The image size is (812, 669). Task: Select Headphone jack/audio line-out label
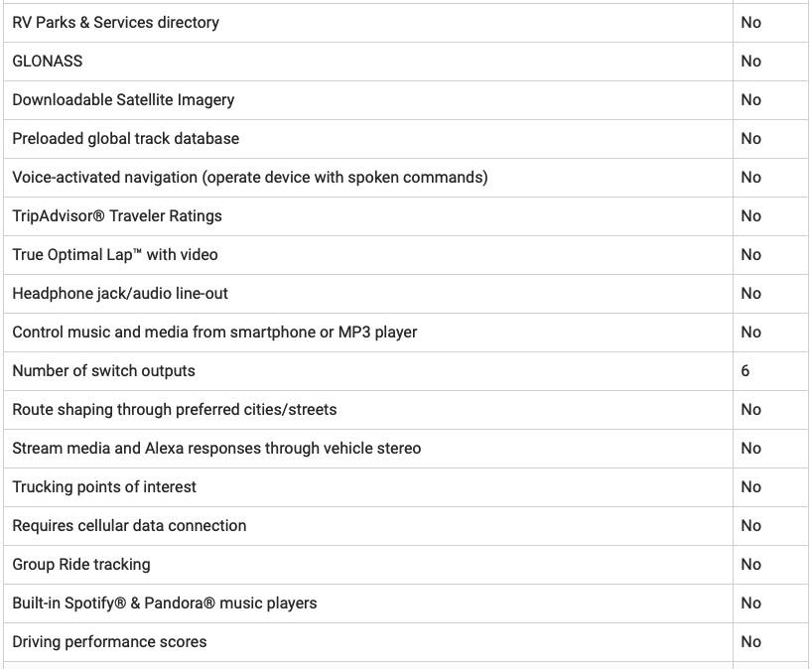tap(120, 294)
